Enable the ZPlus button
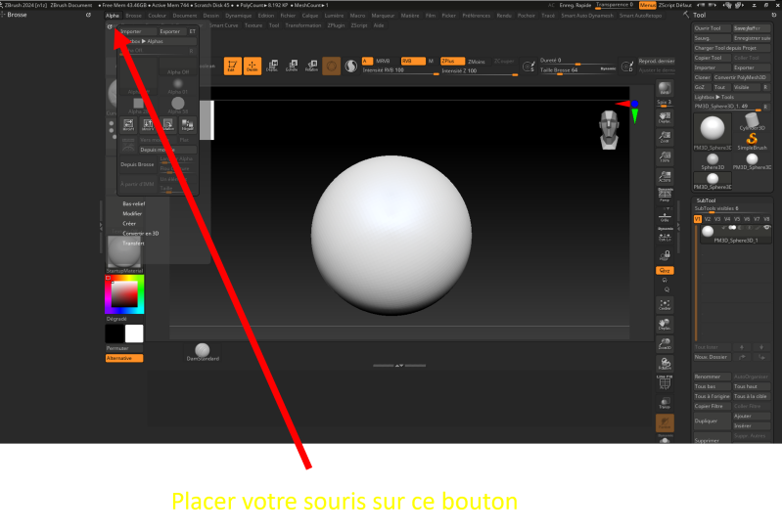This screenshot has width=782, height=532. [452, 61]
